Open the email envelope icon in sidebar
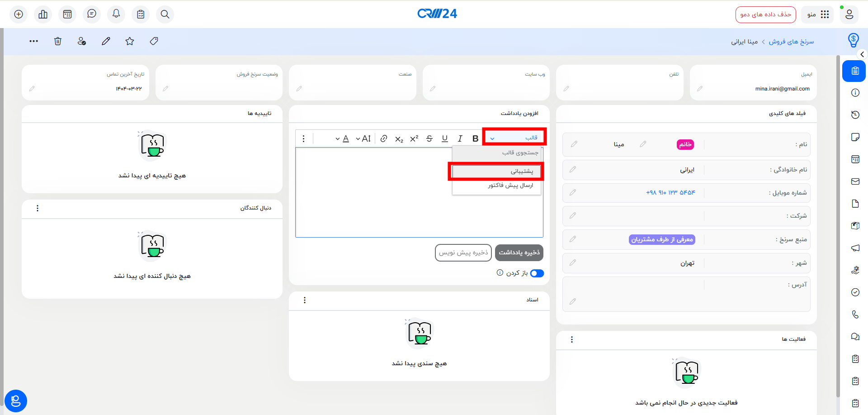The width and height of the screenshot is (868, 415). click(855, 181)
